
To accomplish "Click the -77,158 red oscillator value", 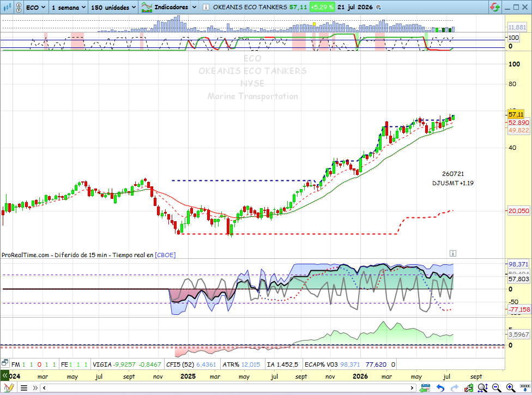I will (519, 309).
